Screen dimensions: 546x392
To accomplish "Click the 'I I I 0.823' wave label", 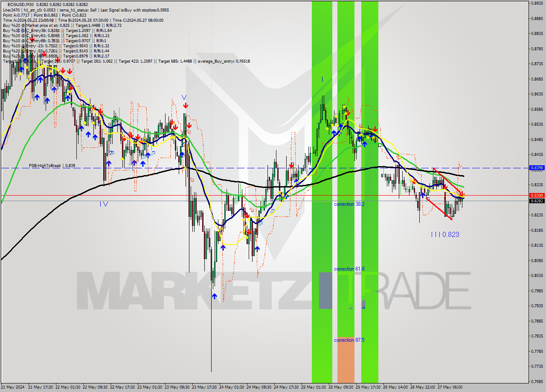I will click(x=445, y=234).
